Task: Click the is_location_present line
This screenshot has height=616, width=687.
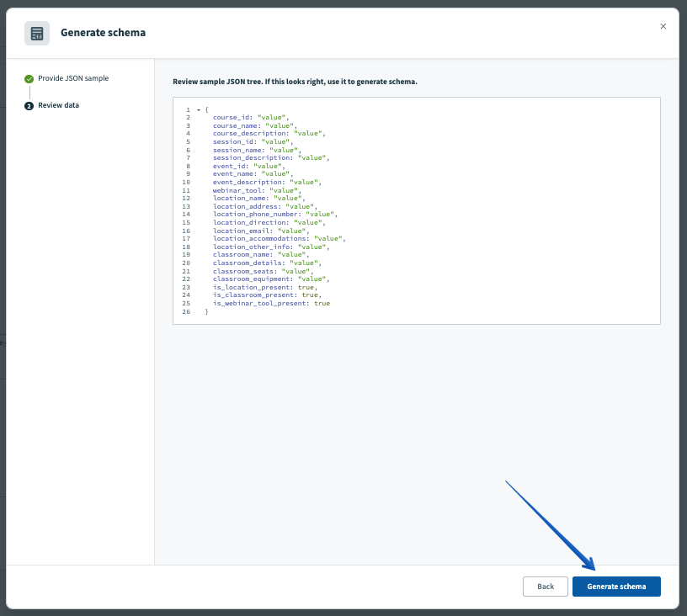Action: [265, 287]
